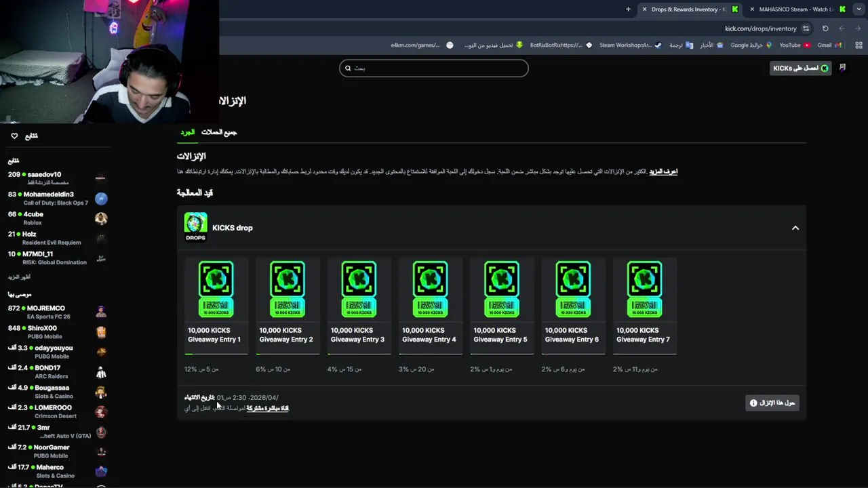The height and width of the screenshot is (488, 868).
Task: Open ShiroX00 channel avatar
Action: pyautogui.click(x=101, y=332)
